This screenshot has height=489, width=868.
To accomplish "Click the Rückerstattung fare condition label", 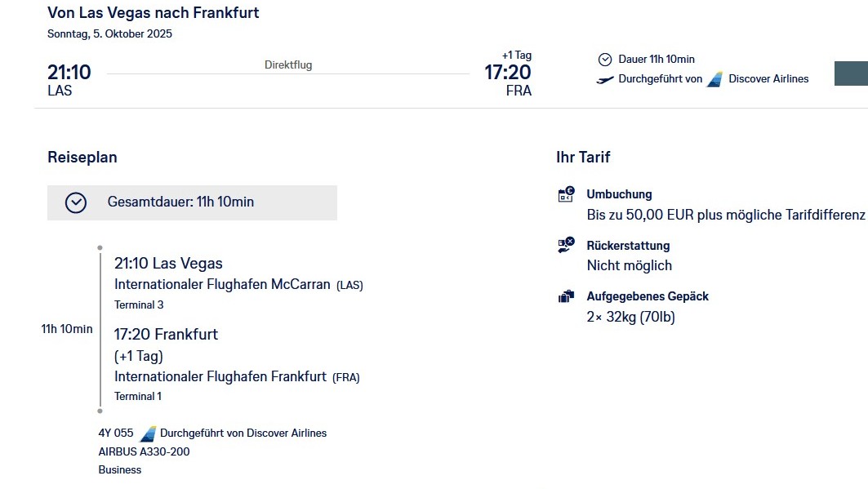I will point(628,246).
